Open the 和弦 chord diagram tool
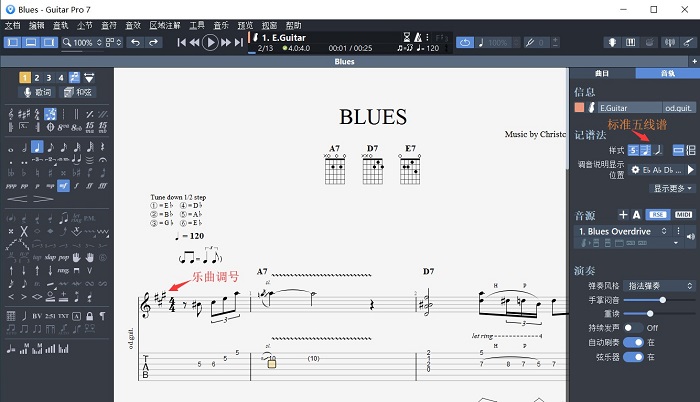This screenshot has width=700, height=402. pos(77,92)
